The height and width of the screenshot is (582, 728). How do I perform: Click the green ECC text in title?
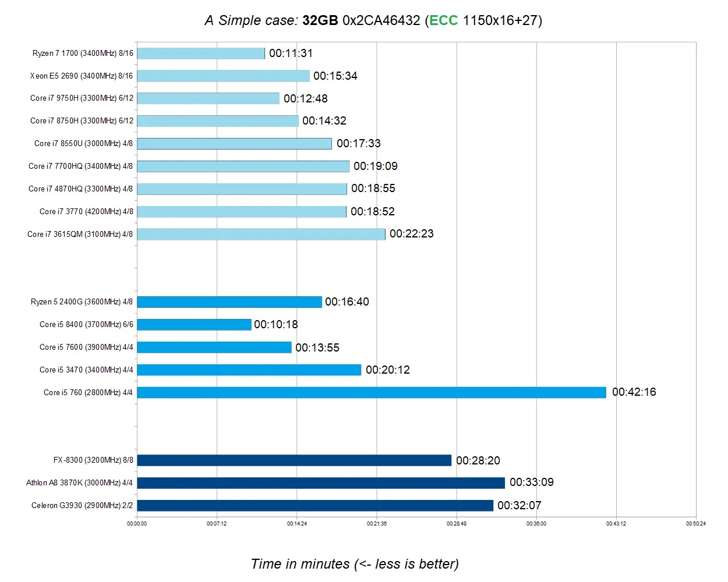point(444,20)
